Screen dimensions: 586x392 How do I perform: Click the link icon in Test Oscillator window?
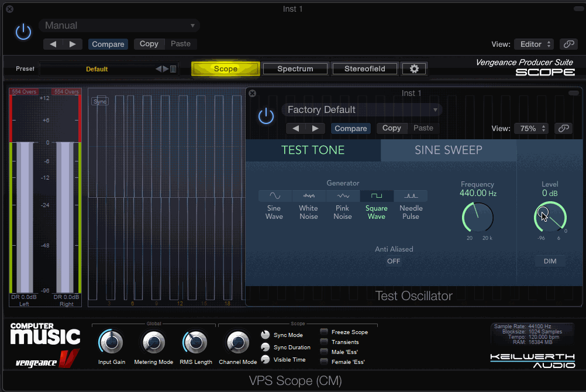click(564, 128)
